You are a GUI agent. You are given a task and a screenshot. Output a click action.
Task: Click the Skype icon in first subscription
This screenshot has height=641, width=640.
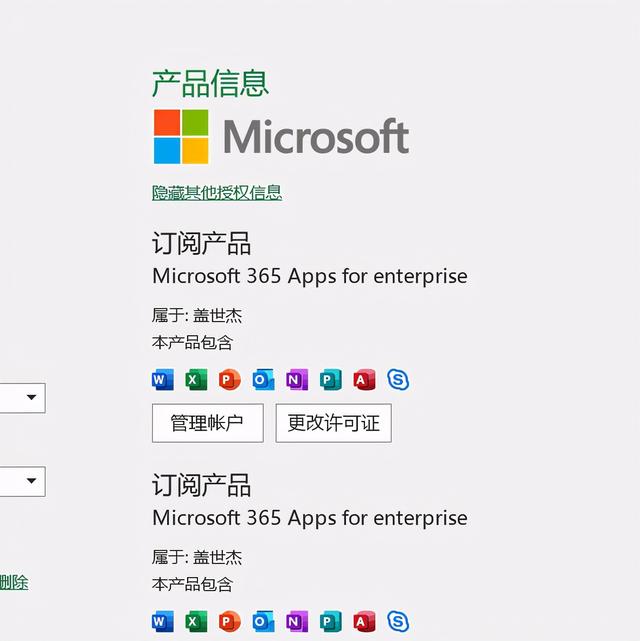[398, 380]
